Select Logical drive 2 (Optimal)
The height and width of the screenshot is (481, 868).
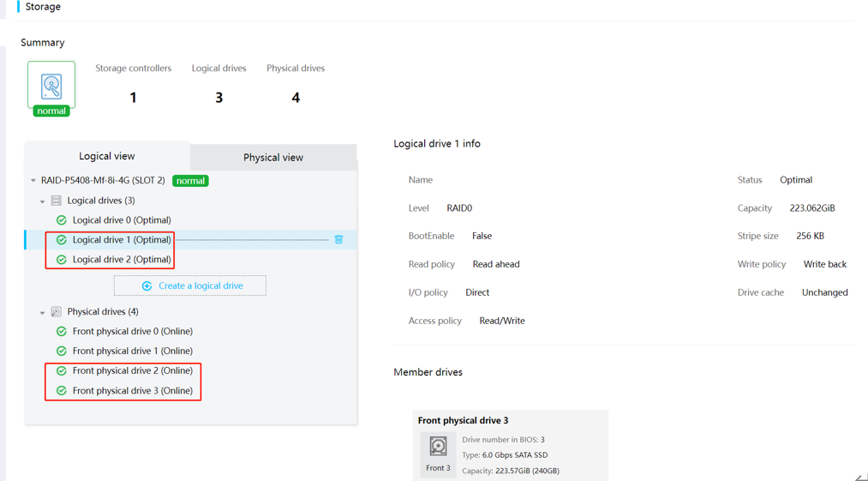122,259
